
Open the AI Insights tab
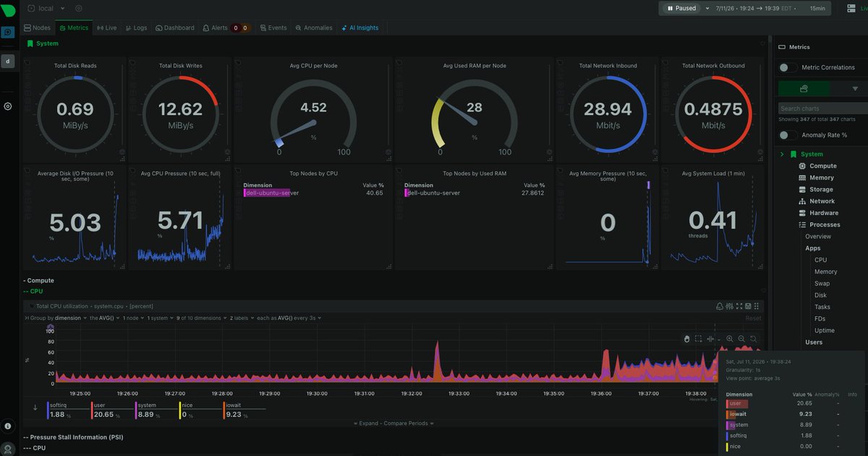359,28
